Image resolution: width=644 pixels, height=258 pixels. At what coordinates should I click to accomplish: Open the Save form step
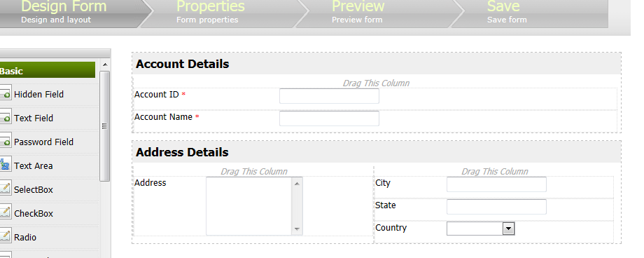pos(530,13)
